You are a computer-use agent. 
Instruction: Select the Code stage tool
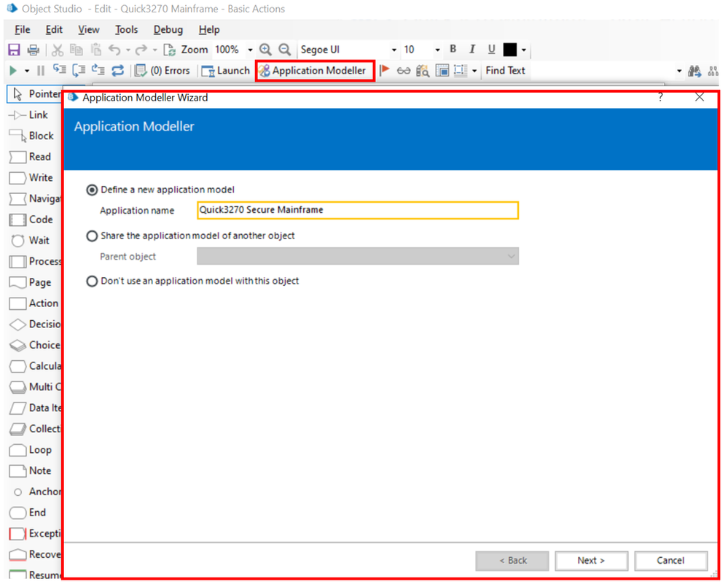(x=31, y=219)
